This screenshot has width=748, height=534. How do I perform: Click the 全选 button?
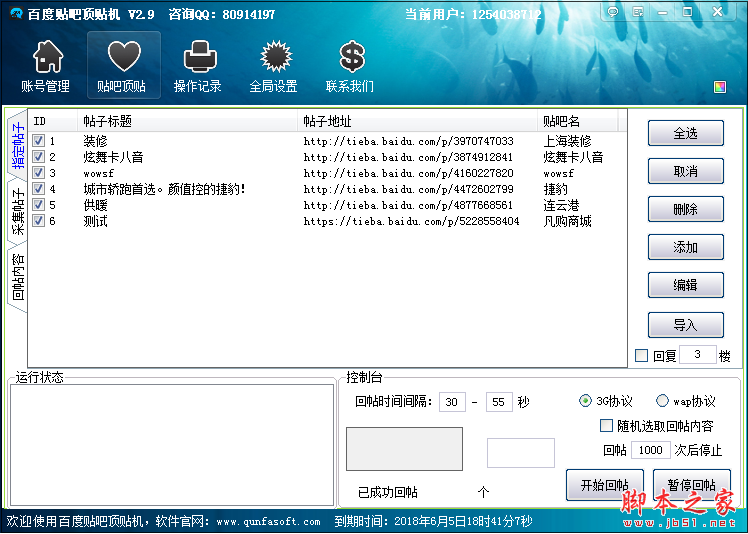point(686,133)
